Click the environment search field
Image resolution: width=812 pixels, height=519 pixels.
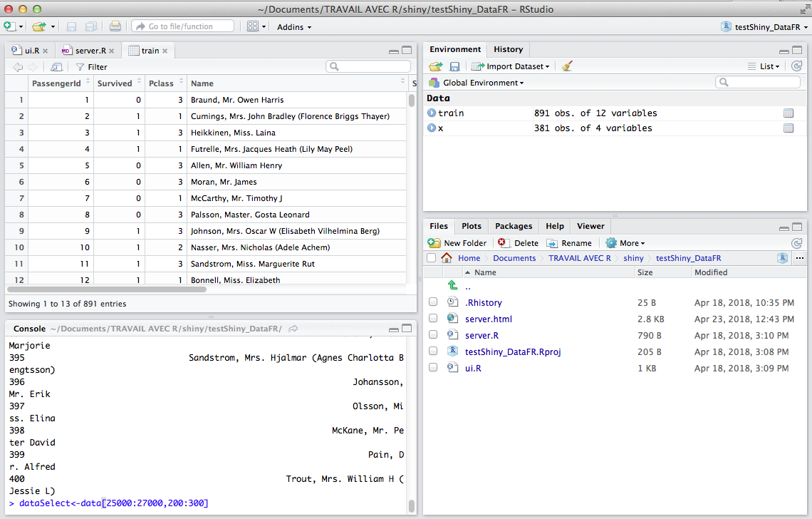tap(758, 82)
